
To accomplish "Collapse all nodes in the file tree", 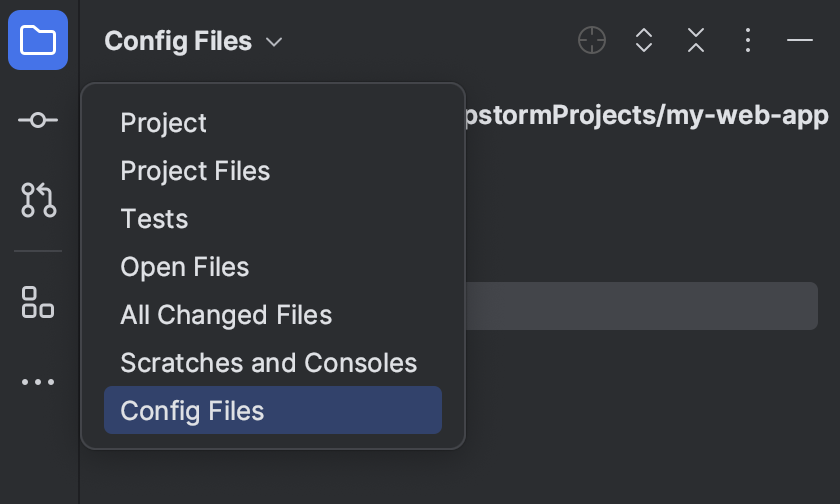I will pyautogui.click(x=696, y=41).
